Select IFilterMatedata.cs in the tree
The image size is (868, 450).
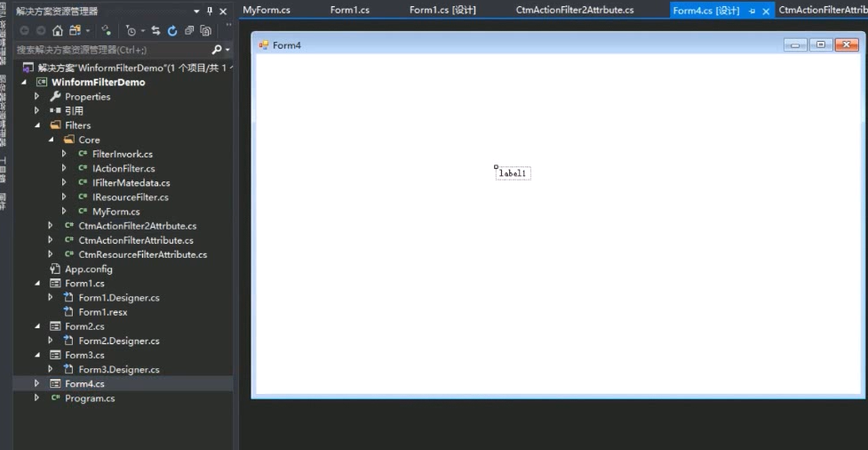tap(131, 182)
